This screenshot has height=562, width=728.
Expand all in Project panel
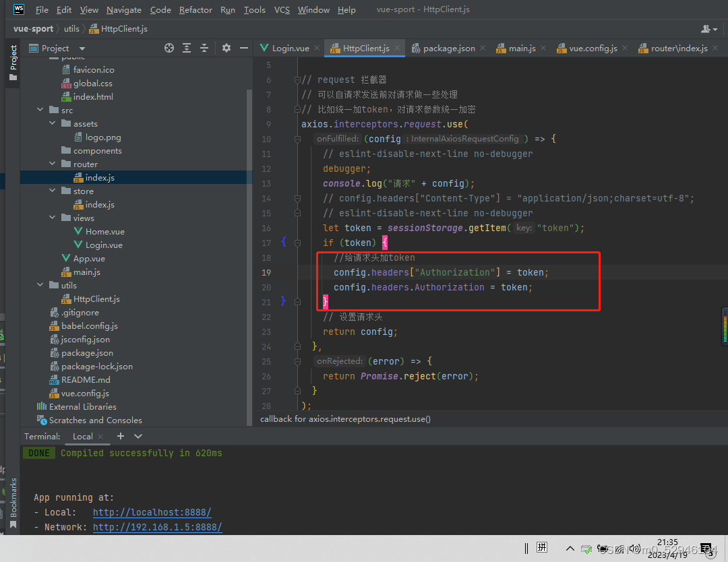coord(187,48)
